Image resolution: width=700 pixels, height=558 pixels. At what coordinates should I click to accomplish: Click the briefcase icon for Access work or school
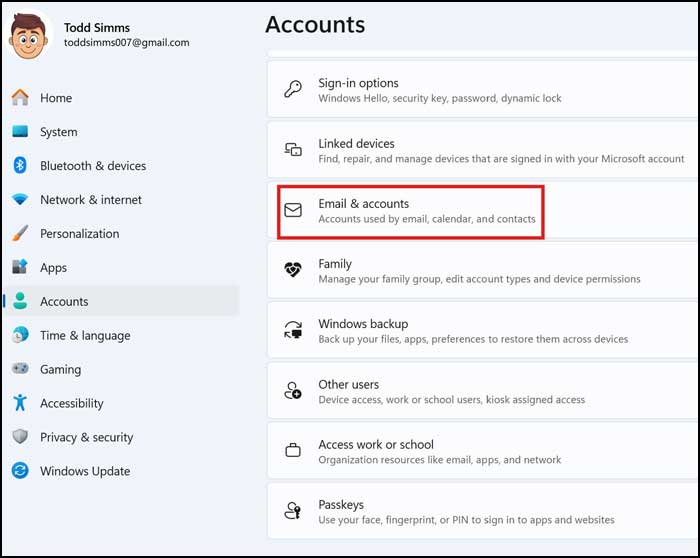[293, 450]
